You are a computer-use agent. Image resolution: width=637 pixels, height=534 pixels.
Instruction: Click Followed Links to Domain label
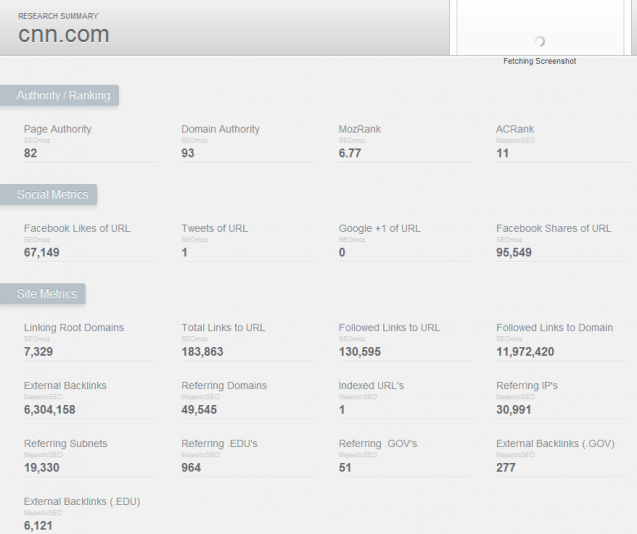point(555,328)
